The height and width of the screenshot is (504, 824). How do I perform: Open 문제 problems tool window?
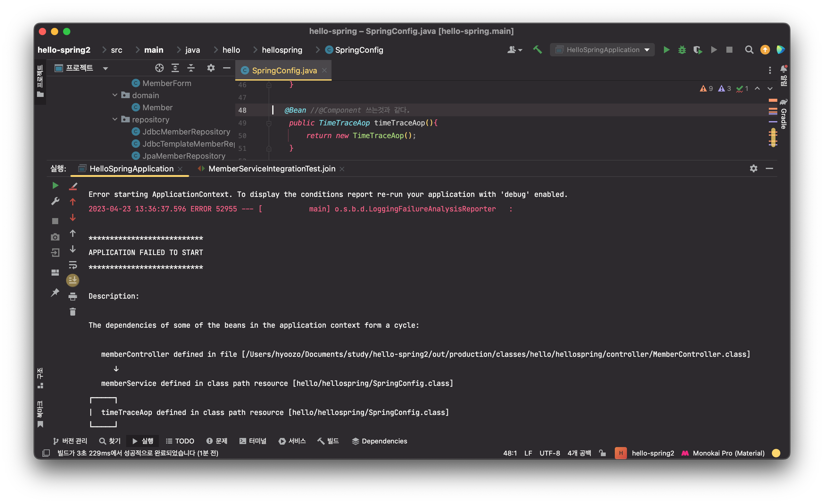pyautogui.click(x=217, y=441)
